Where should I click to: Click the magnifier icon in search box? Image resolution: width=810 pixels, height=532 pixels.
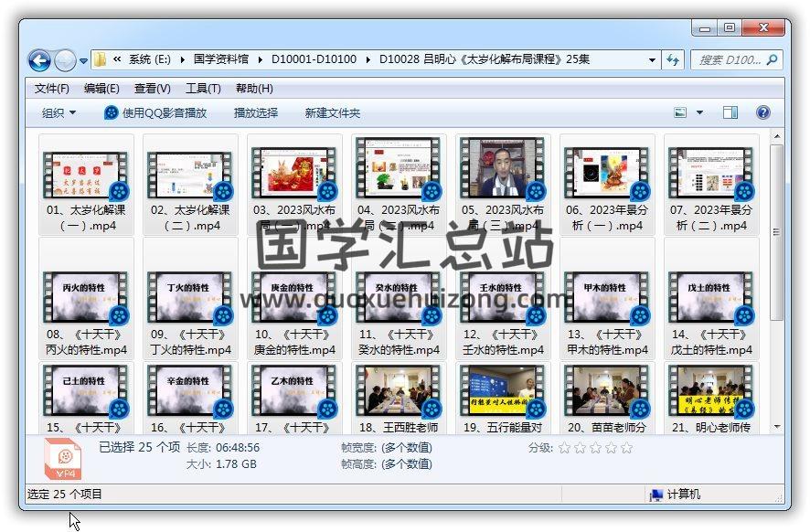[x=772, y=60]
